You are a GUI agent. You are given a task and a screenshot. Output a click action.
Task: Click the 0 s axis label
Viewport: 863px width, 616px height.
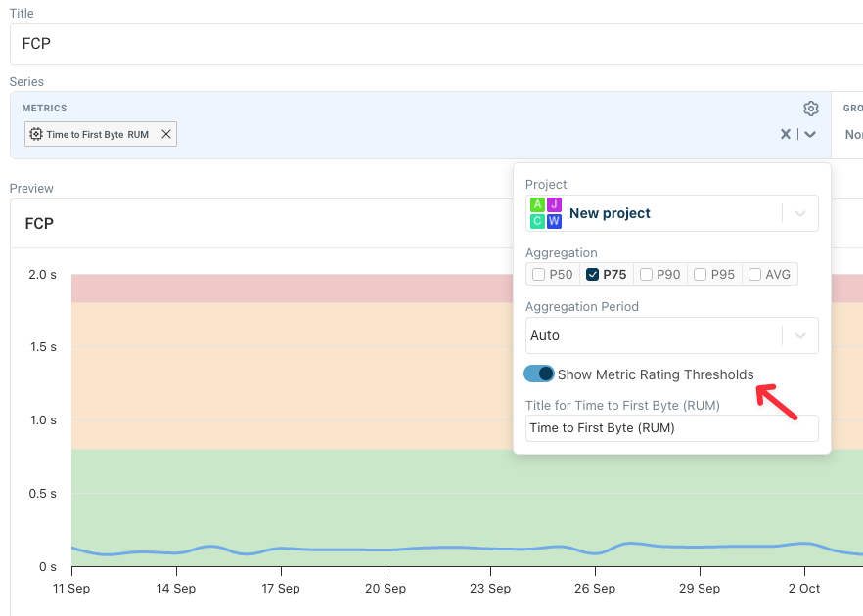(48, 567)
